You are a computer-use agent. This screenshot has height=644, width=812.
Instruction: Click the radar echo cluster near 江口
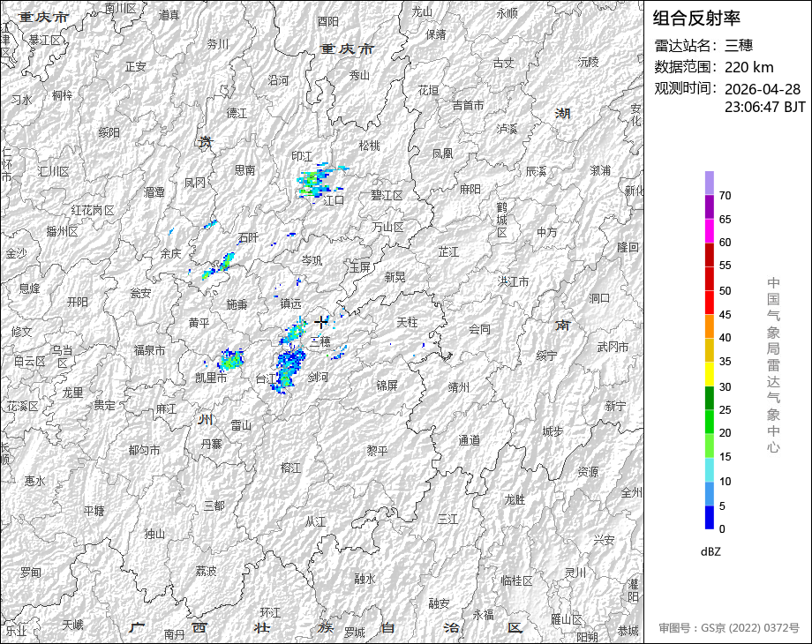click(314, 181)
